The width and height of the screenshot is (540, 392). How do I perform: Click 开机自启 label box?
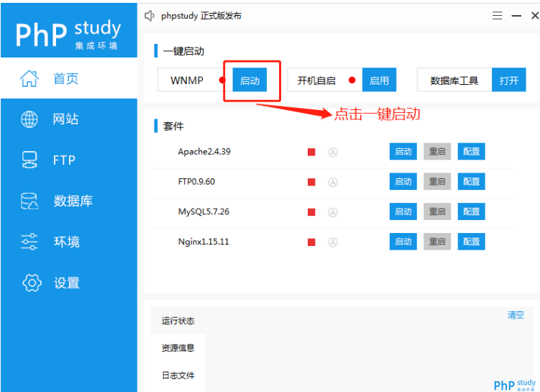tap(325, 80)
